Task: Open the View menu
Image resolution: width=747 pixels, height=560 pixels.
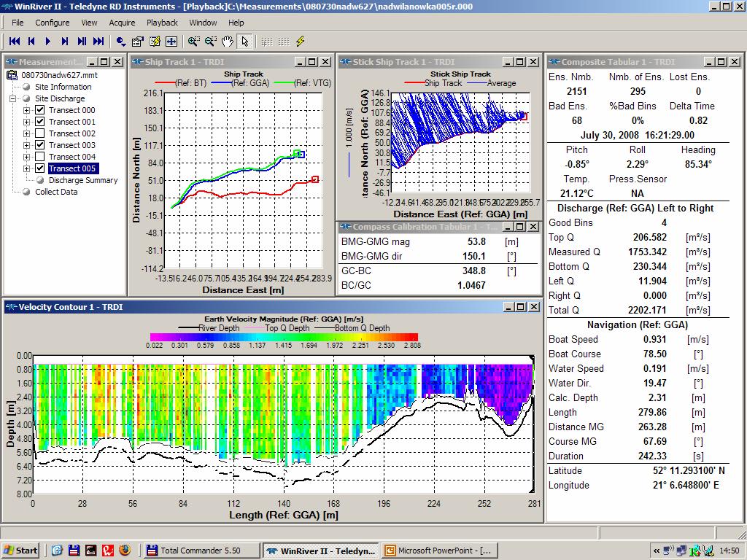Action: pos(89,23)
